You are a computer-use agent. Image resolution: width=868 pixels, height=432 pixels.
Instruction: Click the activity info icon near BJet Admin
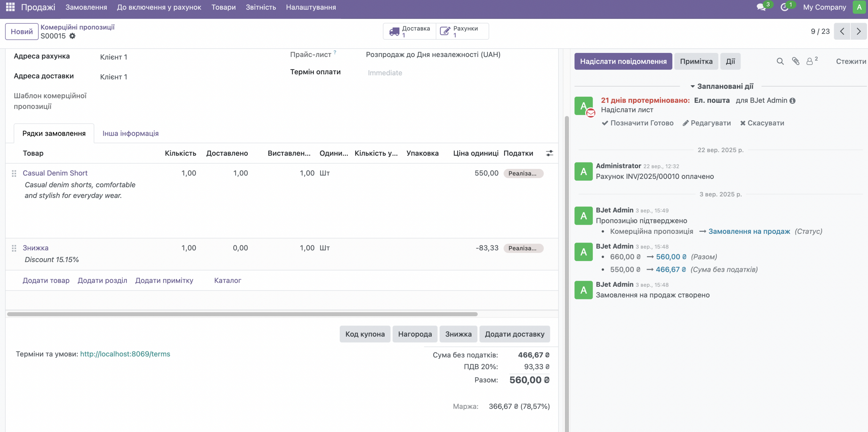[792, 101]
